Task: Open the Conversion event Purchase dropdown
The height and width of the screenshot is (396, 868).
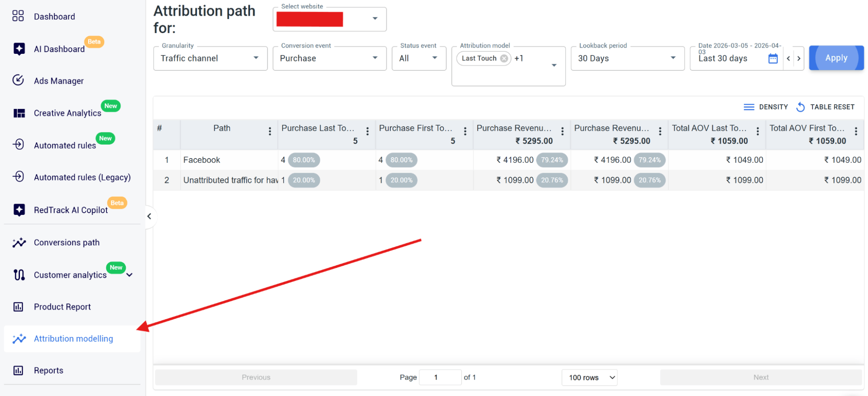Action: pyautogui.click(x=330, y=58)
